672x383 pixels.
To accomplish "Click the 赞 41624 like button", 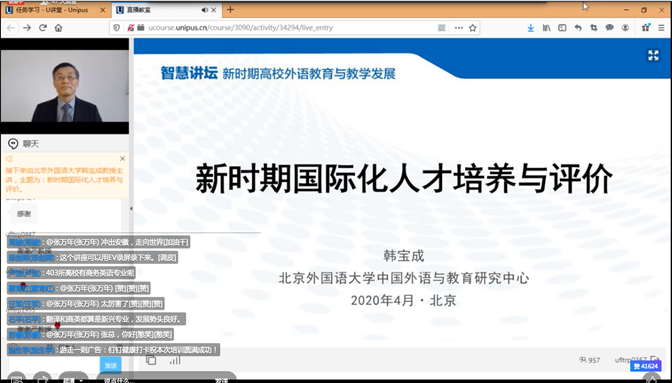I will (x=645, y=366).
